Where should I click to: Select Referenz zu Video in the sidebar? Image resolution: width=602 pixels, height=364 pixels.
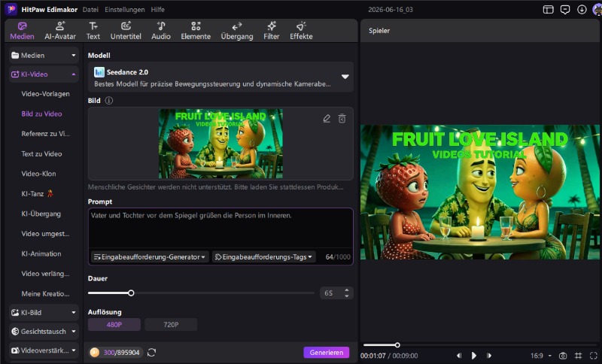[45, 134]
